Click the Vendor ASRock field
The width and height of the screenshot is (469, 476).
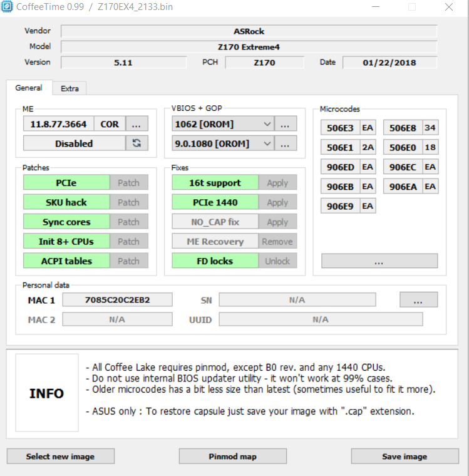coord(249,31)
